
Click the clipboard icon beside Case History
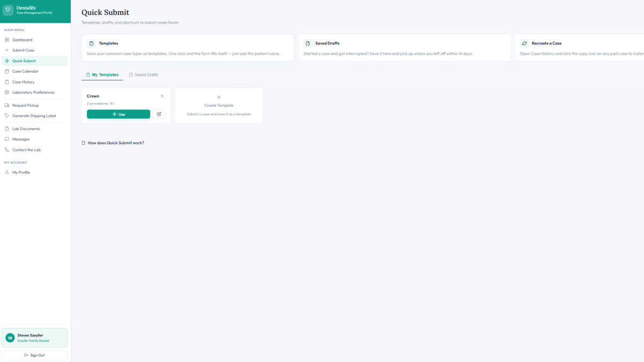pyautogui.click(x=7, y=82)
